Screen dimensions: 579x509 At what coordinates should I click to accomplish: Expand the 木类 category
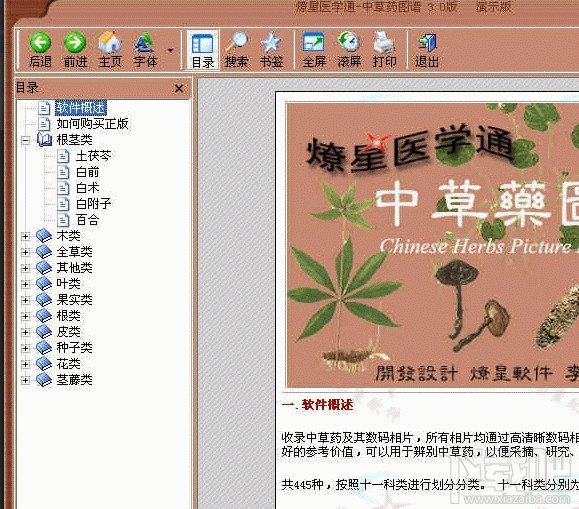pos(25,236)
